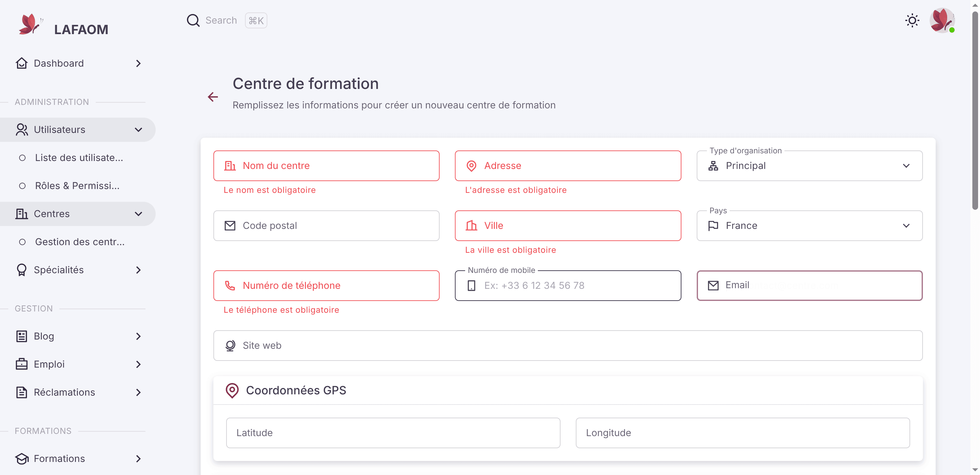This screenshot has width=980, height=475.
Task: Expand the Spécialités chevron
Action: (138, 270)
